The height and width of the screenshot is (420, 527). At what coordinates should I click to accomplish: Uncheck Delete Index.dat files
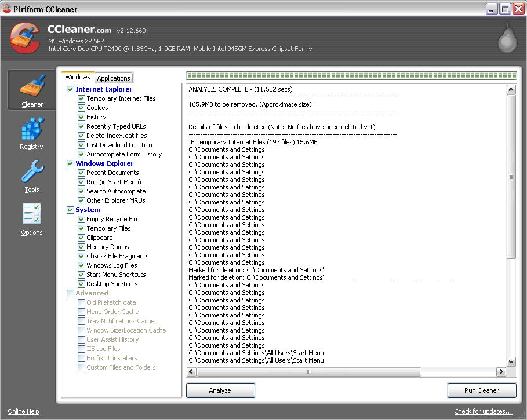[81, 136]
